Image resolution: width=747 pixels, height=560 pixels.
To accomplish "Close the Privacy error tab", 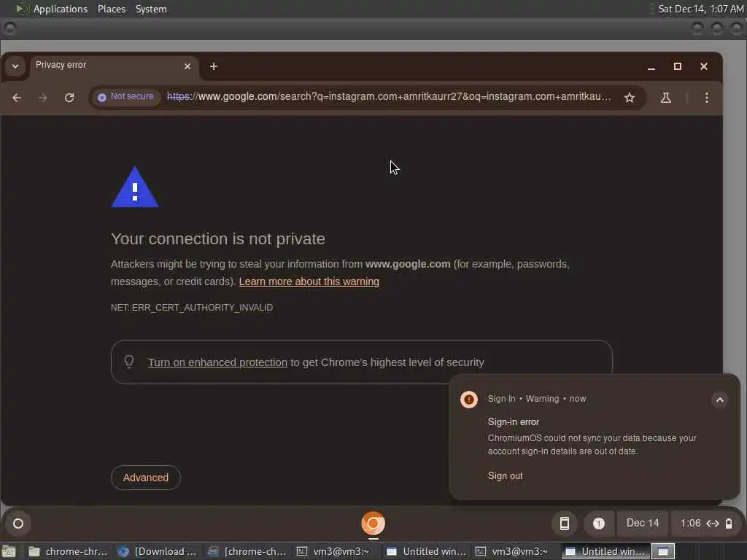I will [187, 66].
